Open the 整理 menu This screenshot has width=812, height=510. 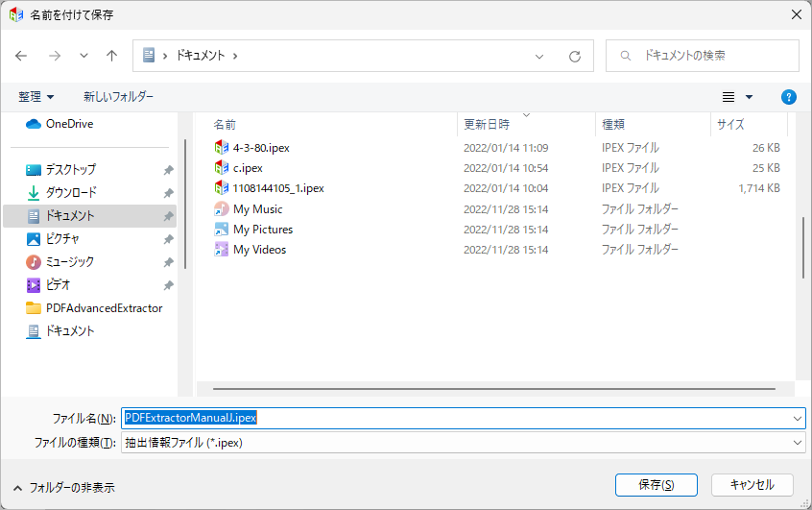click(36, 96)
